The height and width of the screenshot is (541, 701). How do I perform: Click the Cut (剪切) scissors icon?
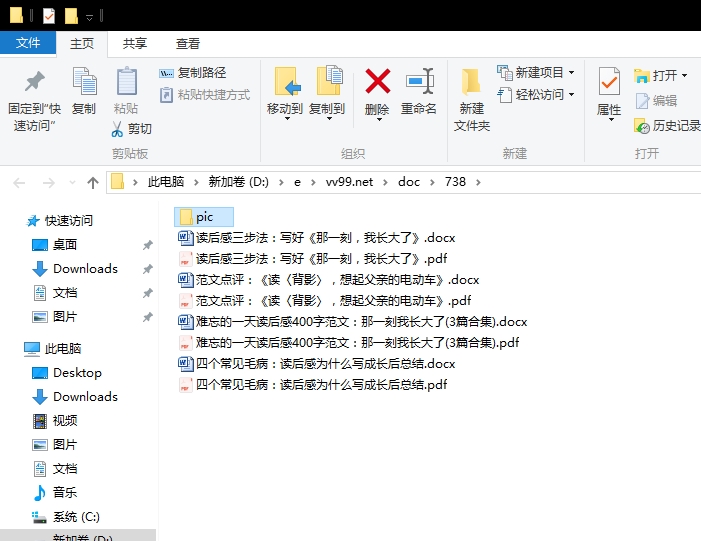pyautogui.click(x=117, y=129)
